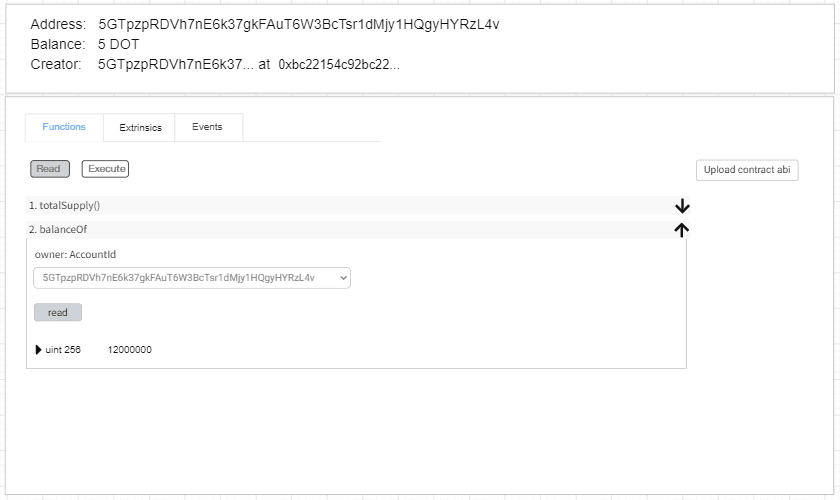This screenshot has width=840, height=500.
Task: Switch to the Functions tab
Action: (64, 127)
